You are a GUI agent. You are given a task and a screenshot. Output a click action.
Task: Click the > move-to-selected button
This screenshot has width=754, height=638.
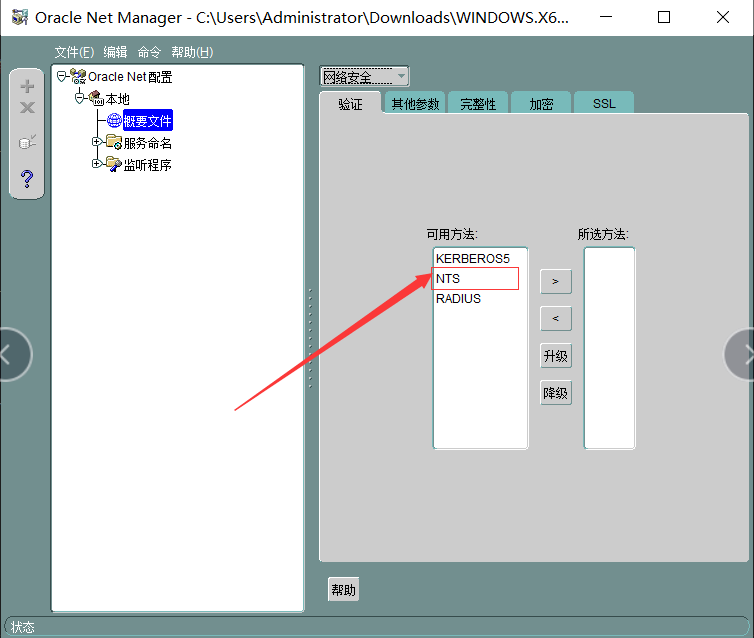coord(556,281)
